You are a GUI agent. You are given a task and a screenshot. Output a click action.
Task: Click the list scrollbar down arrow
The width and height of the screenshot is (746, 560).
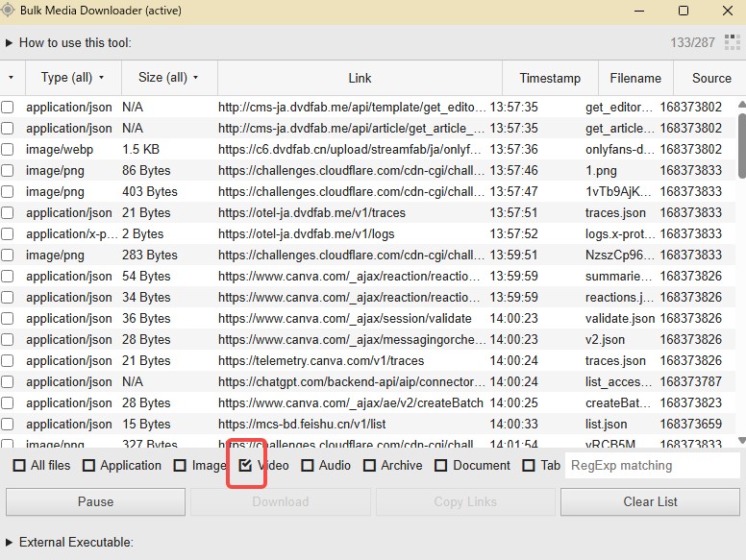point(742,441)
